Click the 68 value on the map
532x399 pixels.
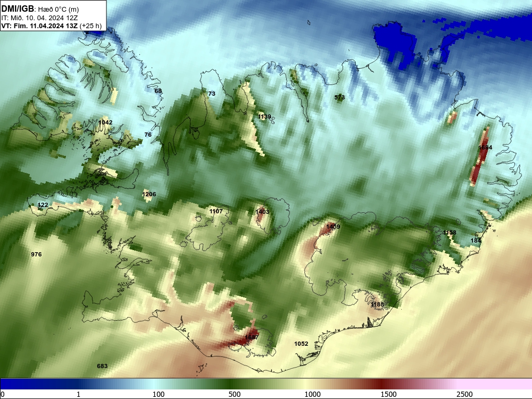pyautogui.click(x=158, y=91)
